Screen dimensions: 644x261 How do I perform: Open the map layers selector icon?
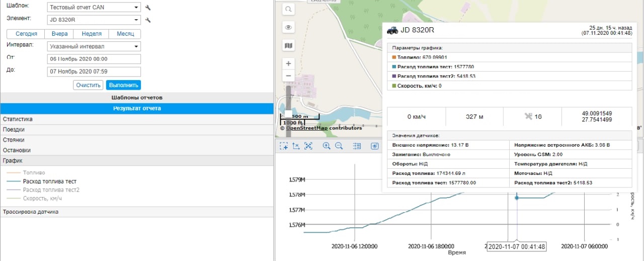288,46
